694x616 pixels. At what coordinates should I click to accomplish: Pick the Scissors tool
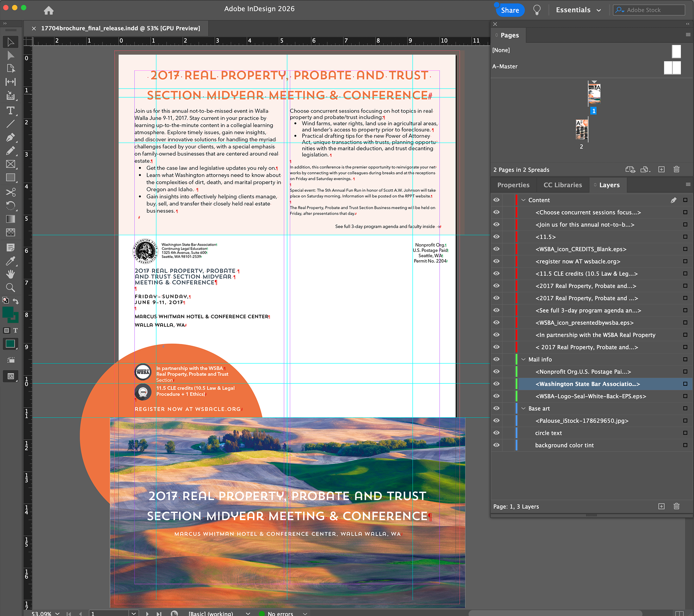pyautogui.click(x=10, y=192)
